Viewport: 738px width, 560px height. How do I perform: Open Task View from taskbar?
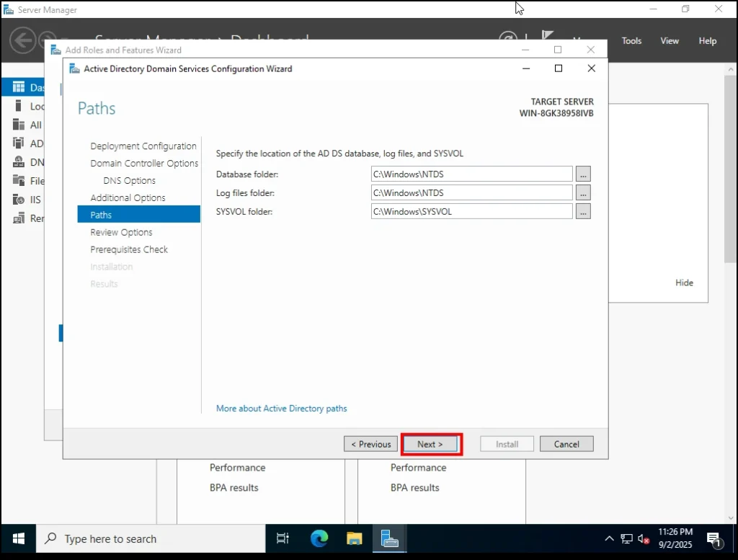pyautogui.click(x=283, y=539)
